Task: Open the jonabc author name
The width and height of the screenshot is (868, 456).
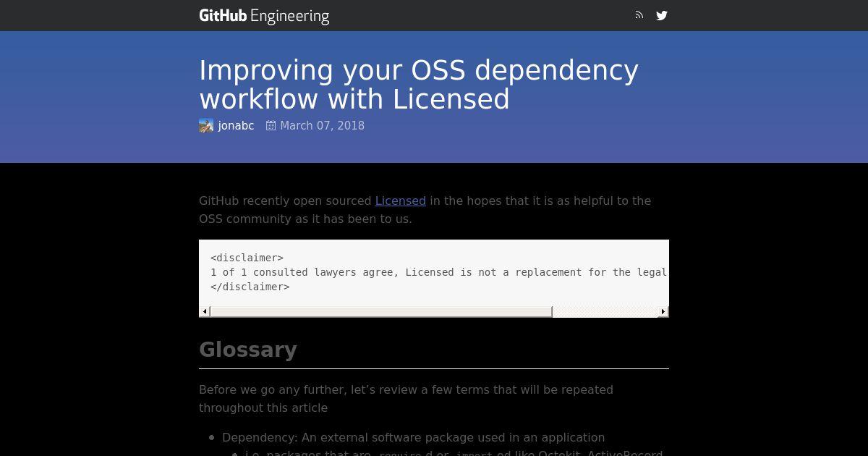Action: [x=236, y=126]
